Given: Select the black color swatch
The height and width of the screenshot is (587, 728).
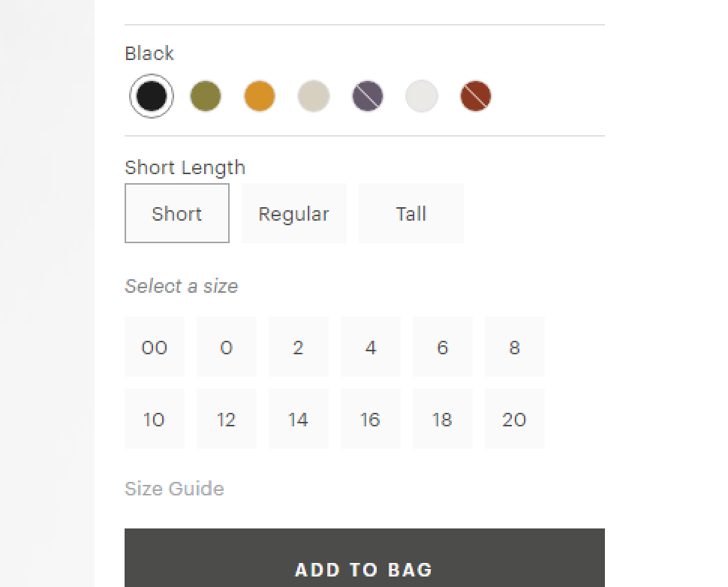Looking at the screenshot, I should click(152, 96).
